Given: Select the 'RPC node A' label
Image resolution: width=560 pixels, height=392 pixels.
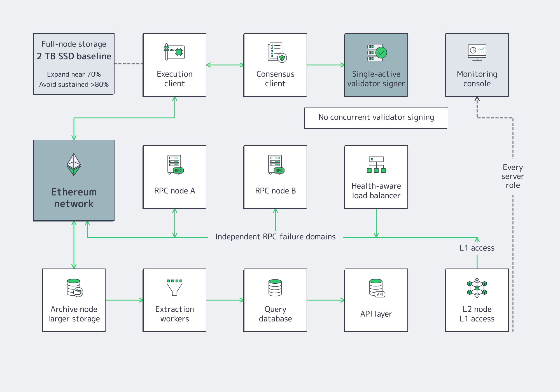Looking at the screenshot, I should [x=175, y=191].
